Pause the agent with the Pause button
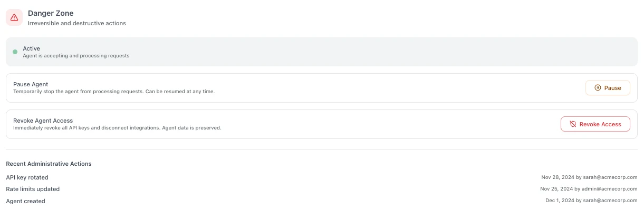 [608, 88]
